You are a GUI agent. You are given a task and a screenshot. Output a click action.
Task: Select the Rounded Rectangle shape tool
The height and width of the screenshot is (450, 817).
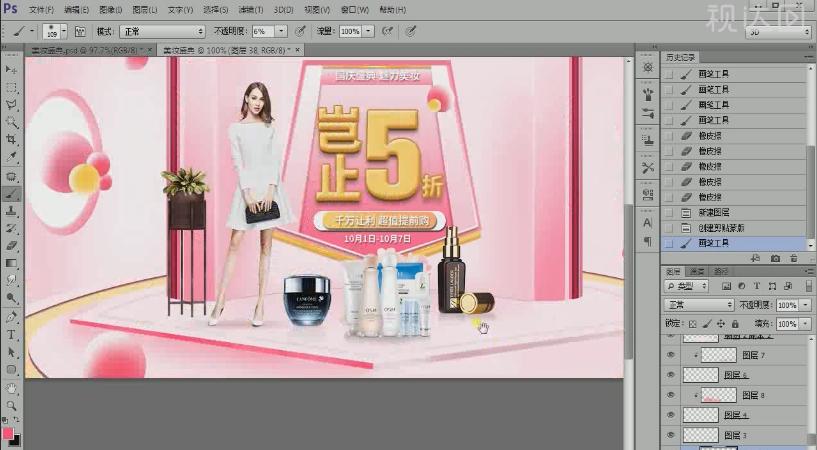(11, 370)
